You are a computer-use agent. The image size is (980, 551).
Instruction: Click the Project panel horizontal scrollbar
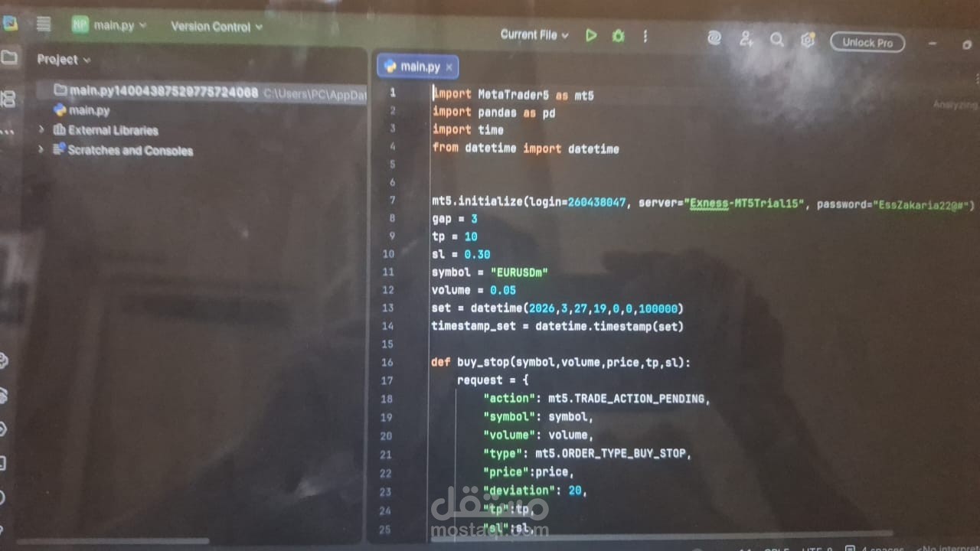pos(113,540)
